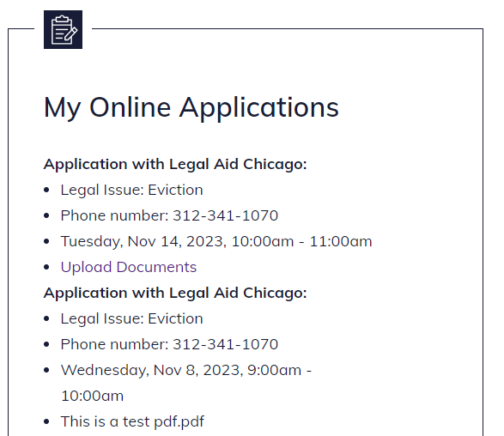Screen dimensions: 504x436
Task: Click the My Online Applications heading
Action: coord(191,108)
